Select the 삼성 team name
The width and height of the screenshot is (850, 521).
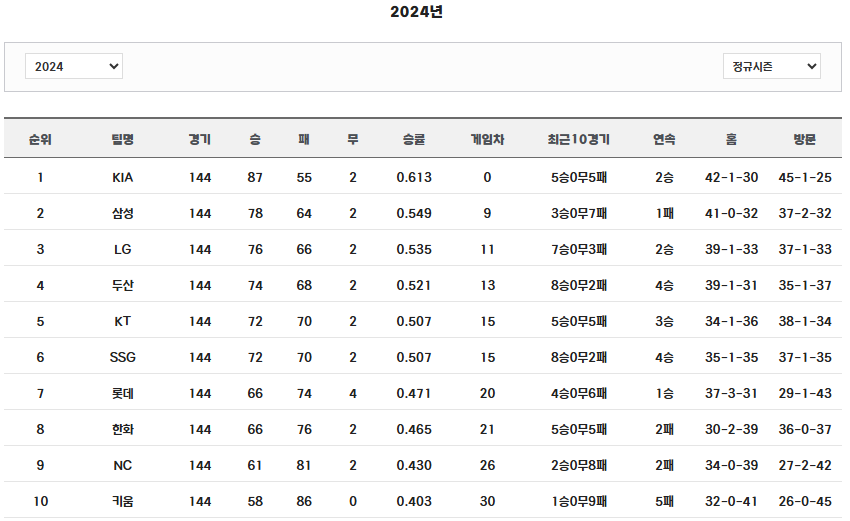point(123,213)
